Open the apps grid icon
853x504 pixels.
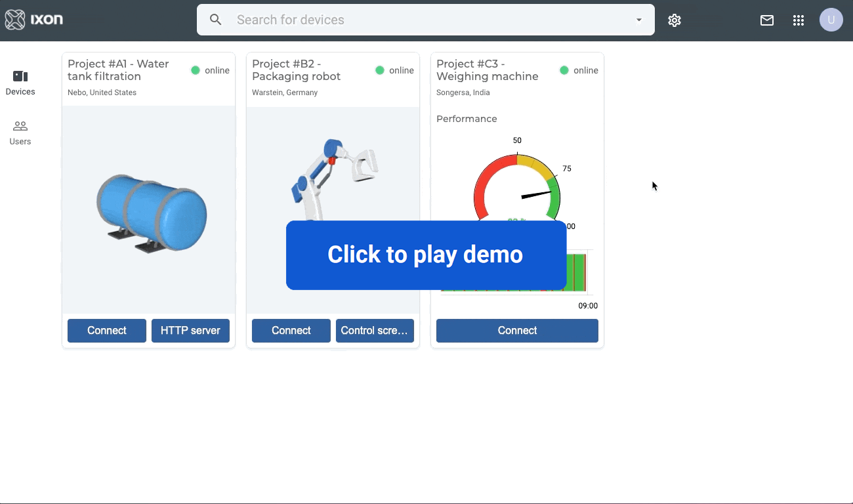799,20
